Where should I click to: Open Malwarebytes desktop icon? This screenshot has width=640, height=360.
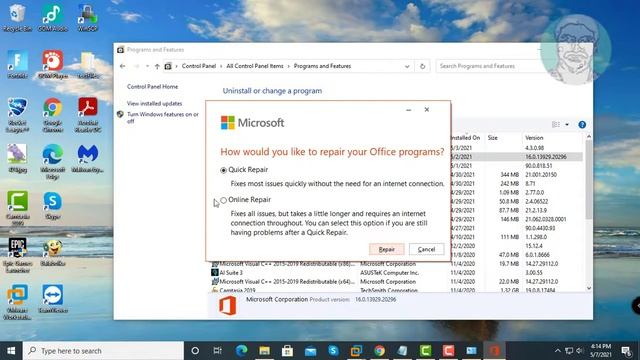pyautogui.click(x=88, y=158)
